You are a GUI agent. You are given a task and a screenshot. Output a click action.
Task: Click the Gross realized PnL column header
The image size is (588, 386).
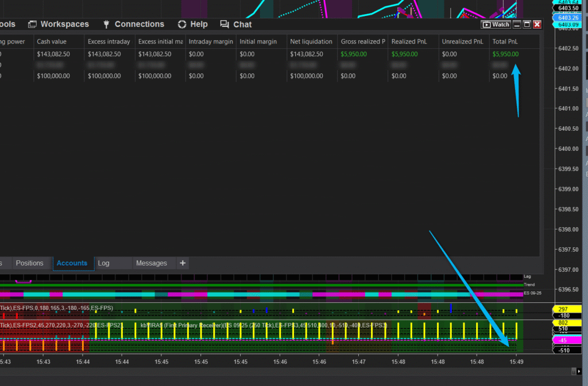tap(363, 41)
